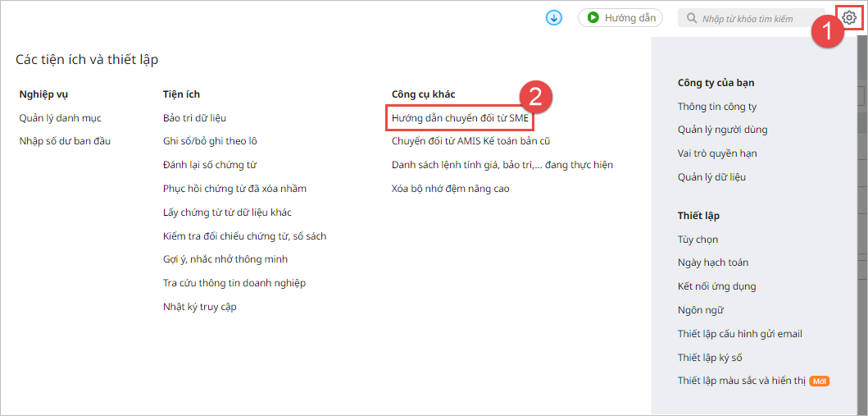
Task: Select Ngày hạch toán
Action: (713, 263)
